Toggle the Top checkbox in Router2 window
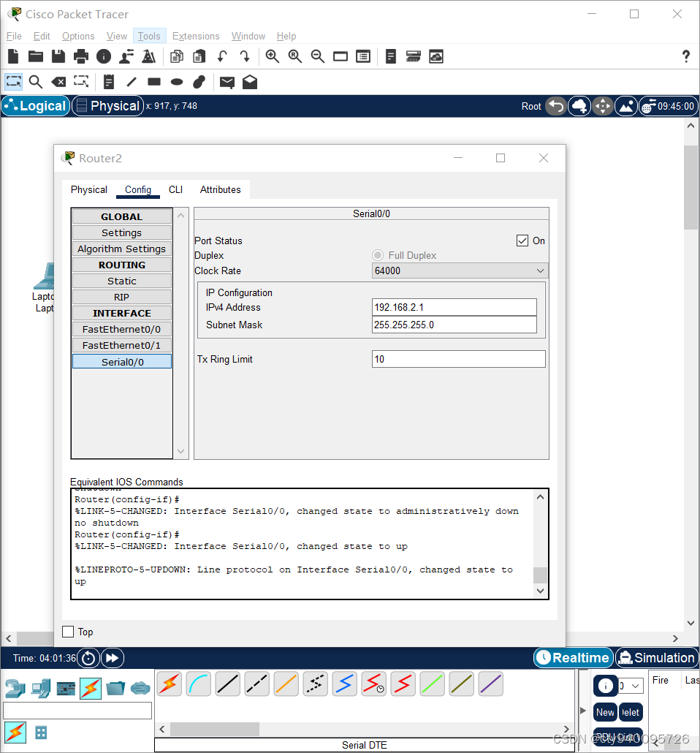Image resolution: width=700 pixels, height=753 pixels. click(x=68, y=632)
